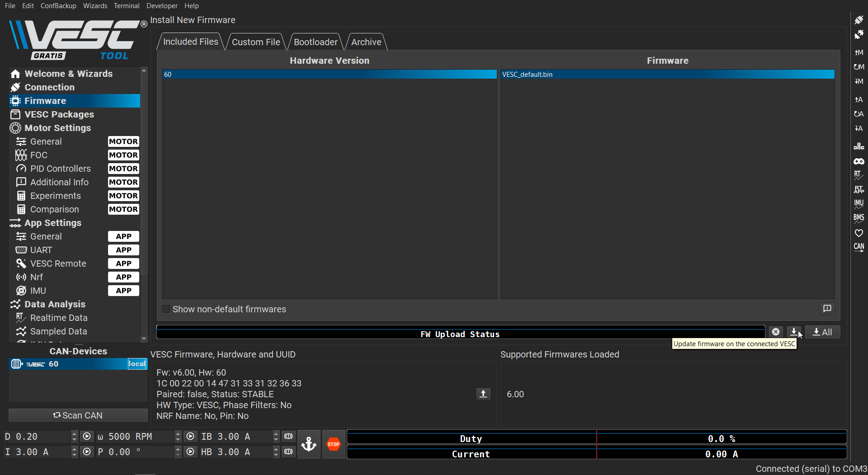This screenshot has width=868, height=475.
Task: Open the Wizards menu
Action: [x=95, y=6]
